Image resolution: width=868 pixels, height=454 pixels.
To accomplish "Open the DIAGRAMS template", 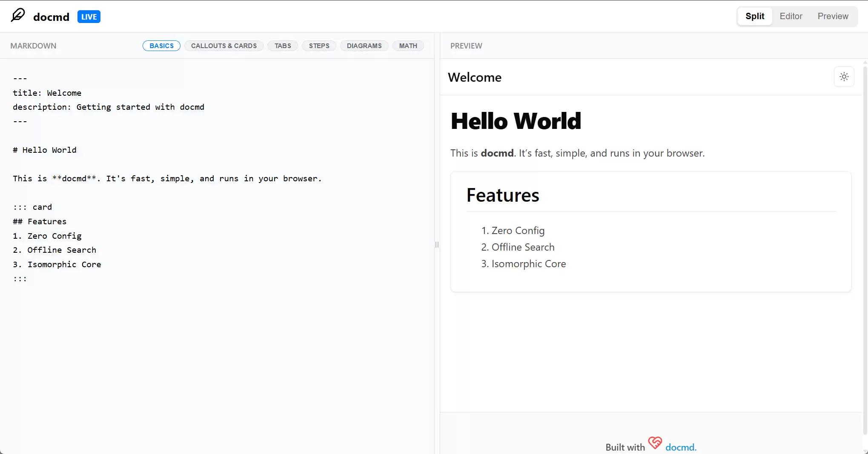I will pyautogui.click(x=364, y=46).
